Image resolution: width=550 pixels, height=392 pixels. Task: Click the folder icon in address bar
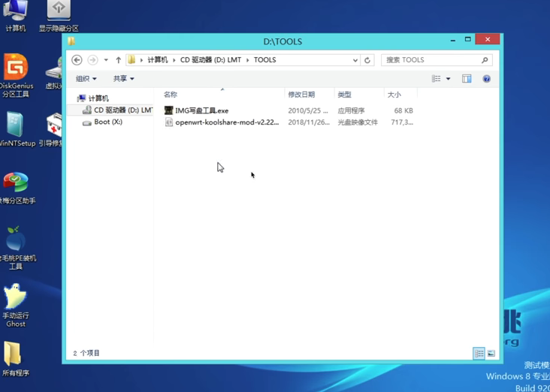[x=131, y=59]
